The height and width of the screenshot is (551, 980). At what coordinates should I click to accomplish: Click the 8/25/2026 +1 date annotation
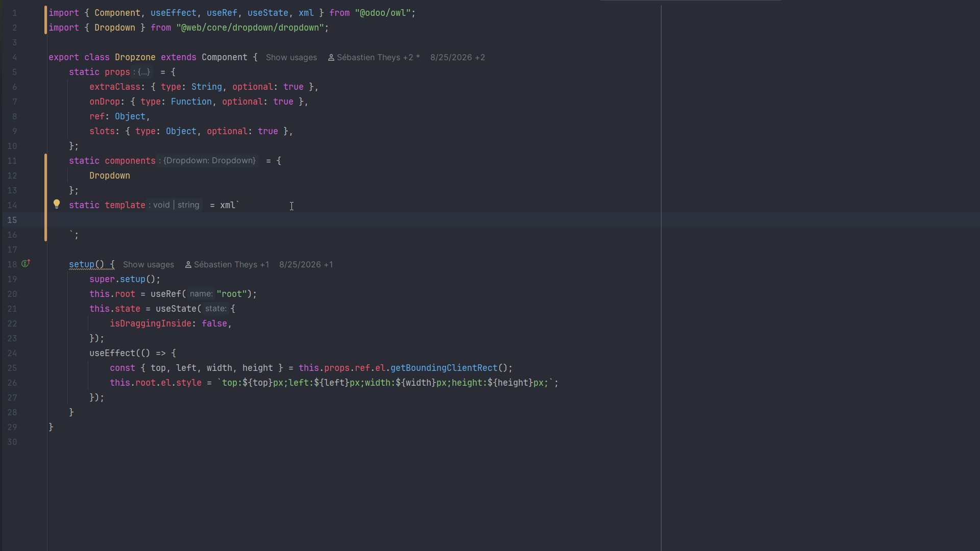click(x=306, y=265)
